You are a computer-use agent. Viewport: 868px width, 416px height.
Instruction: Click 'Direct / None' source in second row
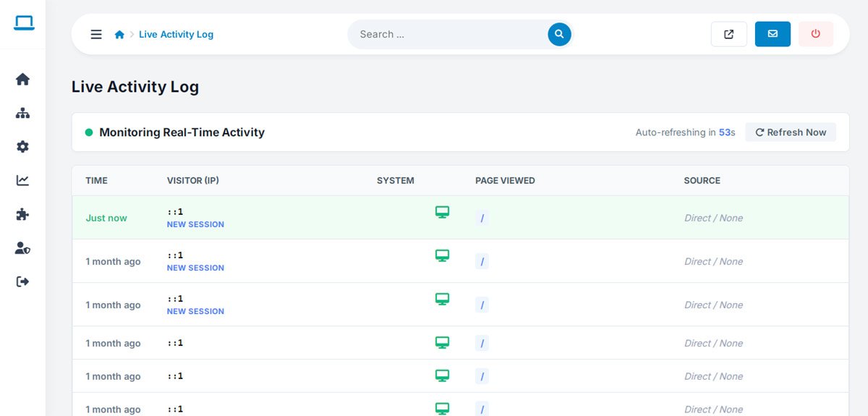point(713,261)
